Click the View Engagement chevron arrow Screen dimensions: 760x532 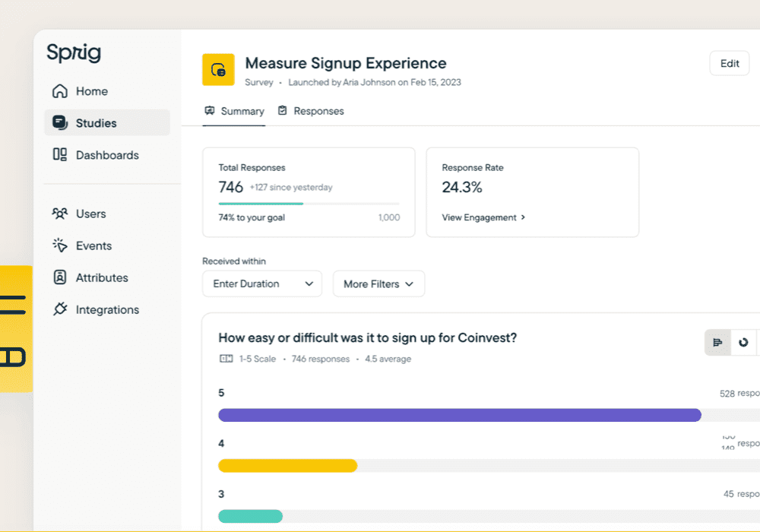pyautogui.click(x=523, y=217)
